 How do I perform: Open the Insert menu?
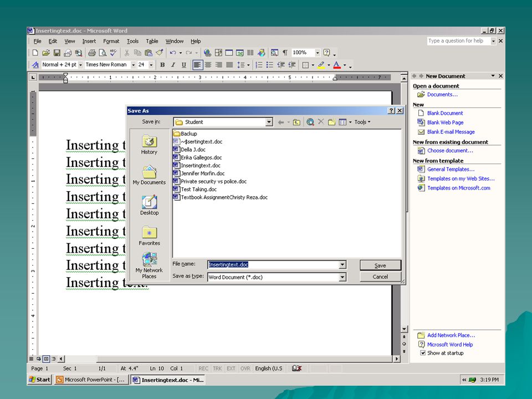tap(89, 41)
